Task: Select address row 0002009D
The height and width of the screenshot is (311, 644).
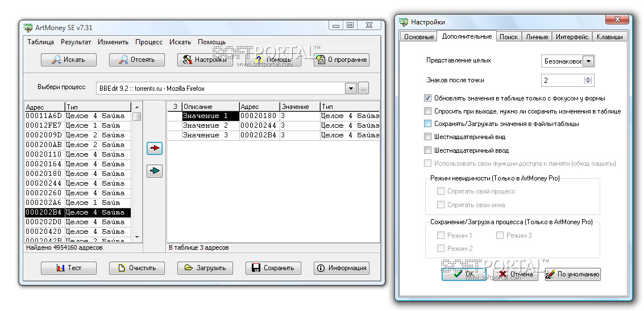Action: click(78, 135)
